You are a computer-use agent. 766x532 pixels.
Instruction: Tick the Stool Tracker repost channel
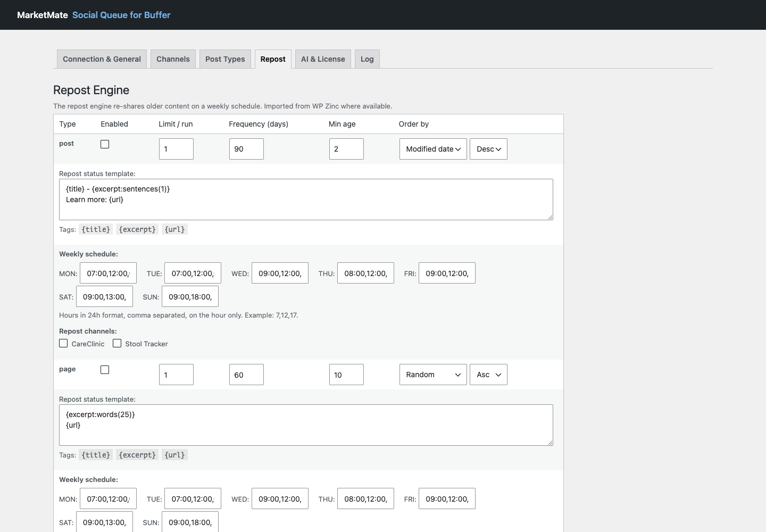[x=117, y=343]
